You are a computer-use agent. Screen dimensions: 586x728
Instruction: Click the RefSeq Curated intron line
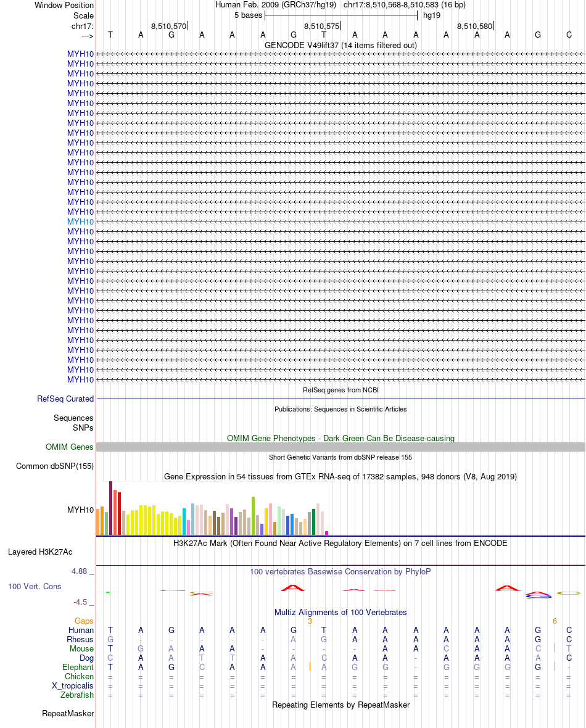(x=340, y=399)
